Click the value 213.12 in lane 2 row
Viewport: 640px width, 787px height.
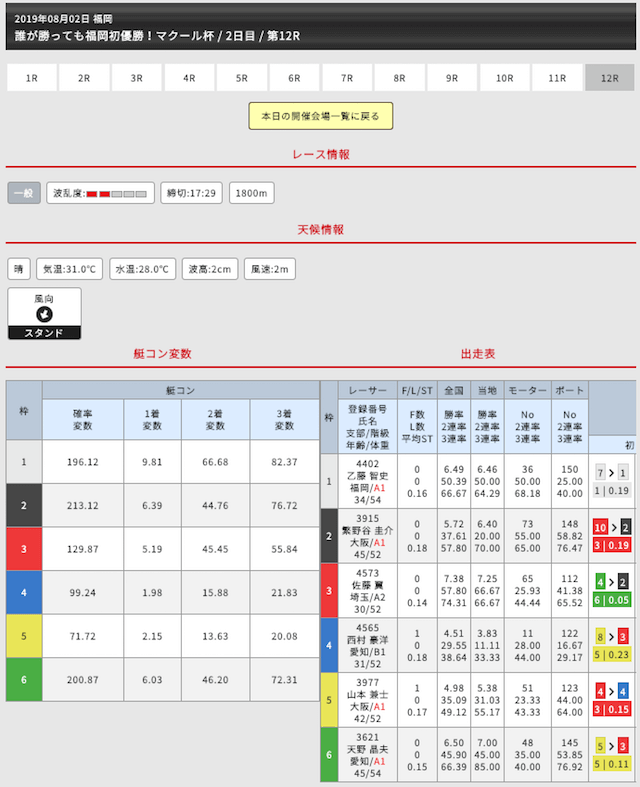[x=83, y=505]
